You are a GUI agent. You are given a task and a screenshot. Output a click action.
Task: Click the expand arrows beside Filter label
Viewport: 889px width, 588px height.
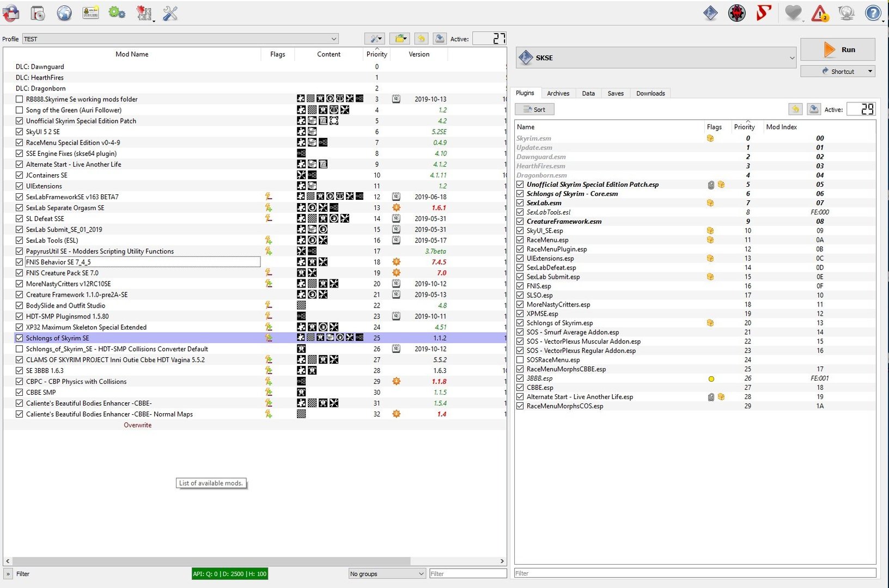(8, 574)
